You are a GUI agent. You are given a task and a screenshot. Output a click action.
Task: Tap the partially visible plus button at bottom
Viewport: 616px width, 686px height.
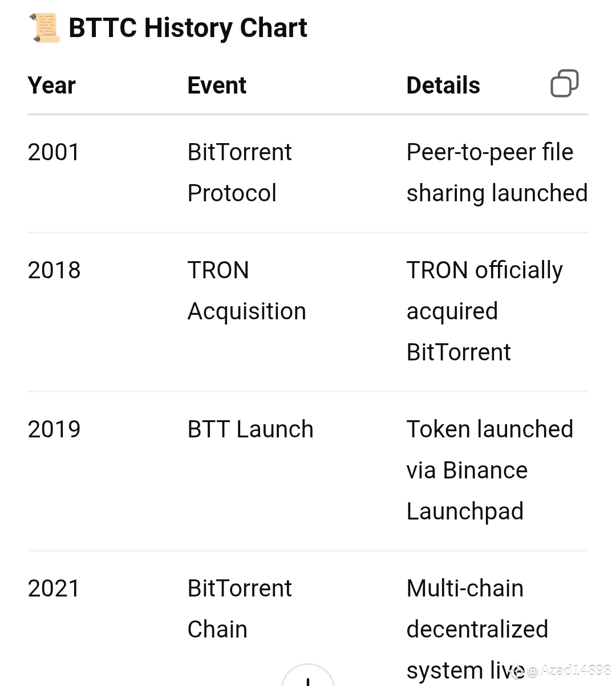coord(308,675)
